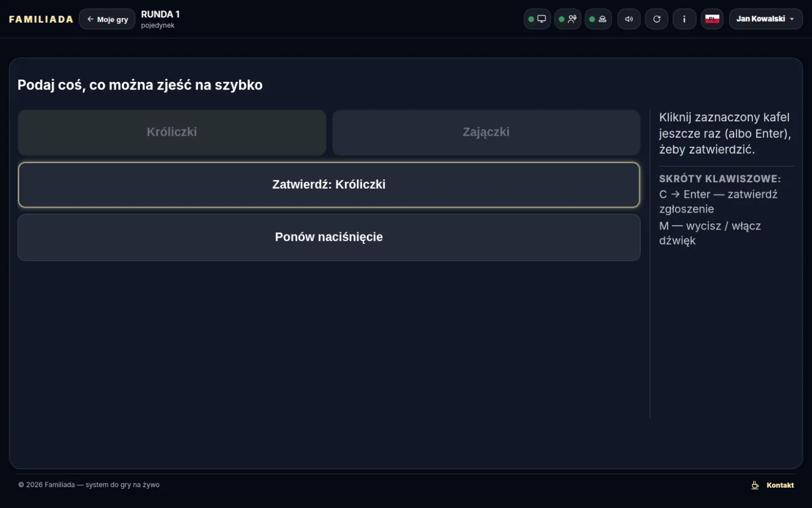Open the Jan Kowalski user dropdown
This screenshot has height=508, width=812.
[766, 19]
